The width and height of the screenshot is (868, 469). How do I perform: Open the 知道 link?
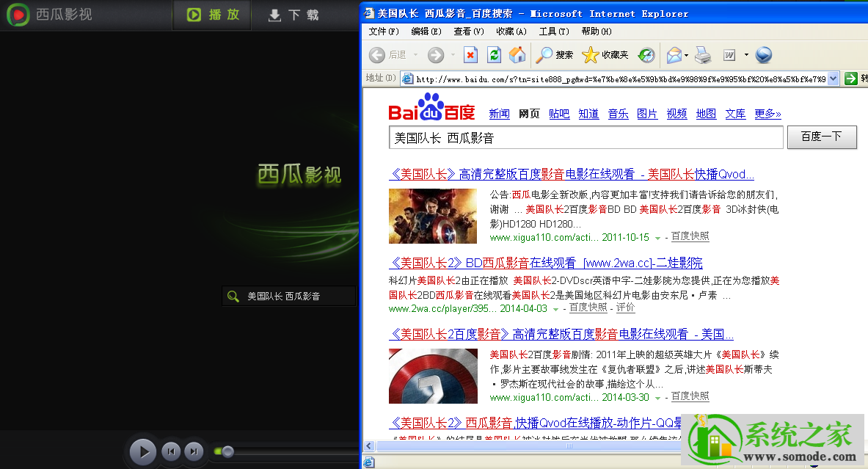coord(588,114)
